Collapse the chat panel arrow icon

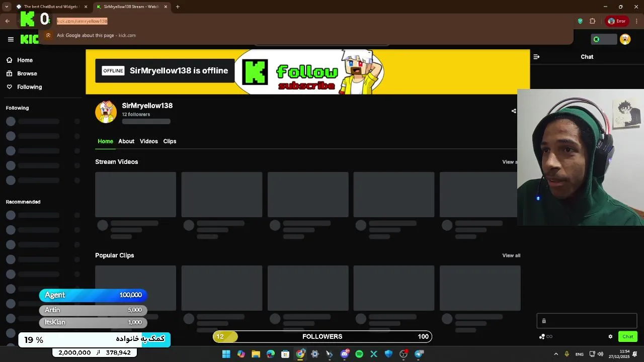point(536,57)
